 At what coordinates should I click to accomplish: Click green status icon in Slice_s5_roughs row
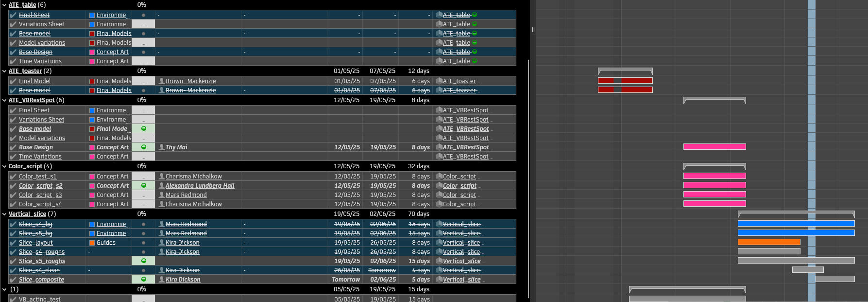[x=144, y=261]
